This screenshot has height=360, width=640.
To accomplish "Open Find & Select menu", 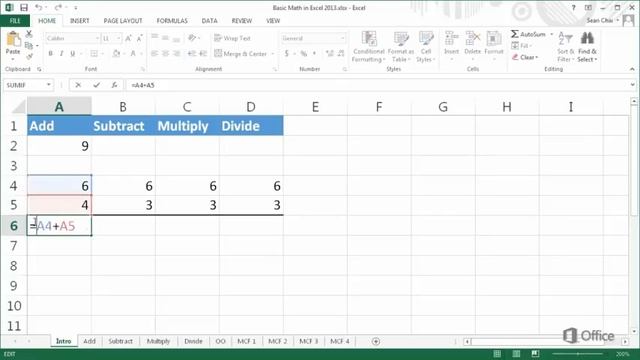I will 587,47.
